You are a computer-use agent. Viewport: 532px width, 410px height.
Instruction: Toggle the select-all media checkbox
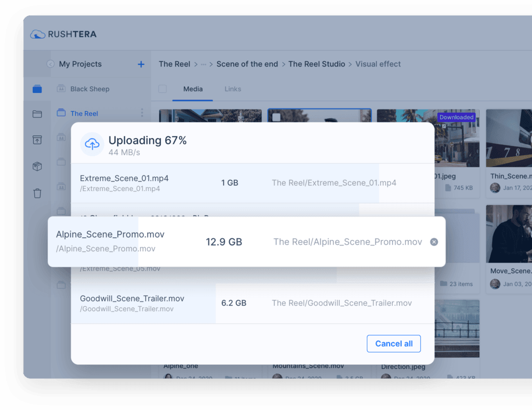(163, 89)
